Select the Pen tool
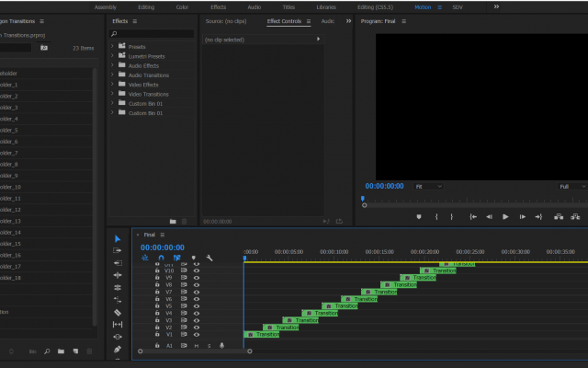The image size is (588, 368). click(x=118, y=350)
